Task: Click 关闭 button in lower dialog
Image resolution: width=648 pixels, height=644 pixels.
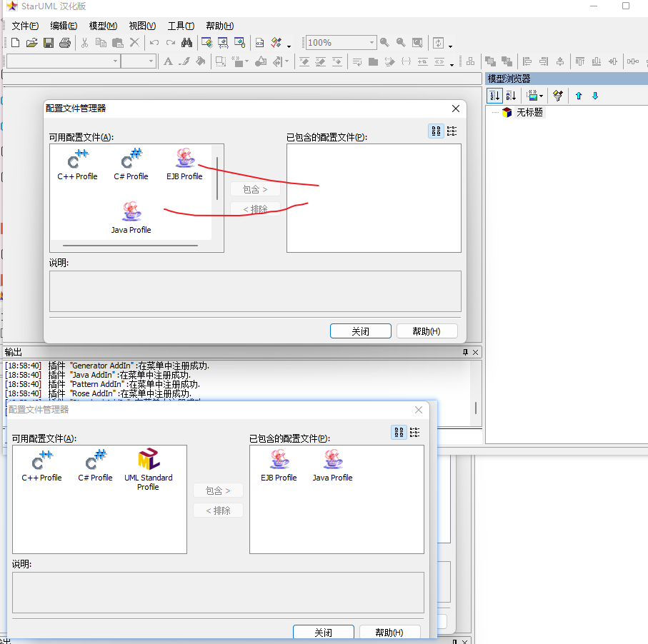Action: click(x=323, y=632)
